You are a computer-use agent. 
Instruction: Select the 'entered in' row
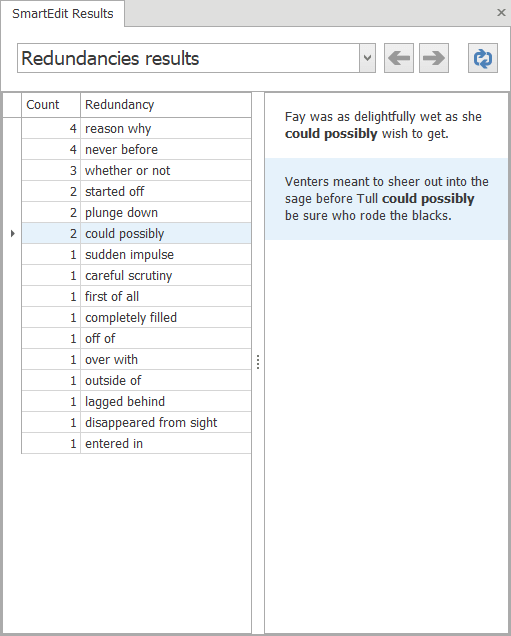click(136, 443)
